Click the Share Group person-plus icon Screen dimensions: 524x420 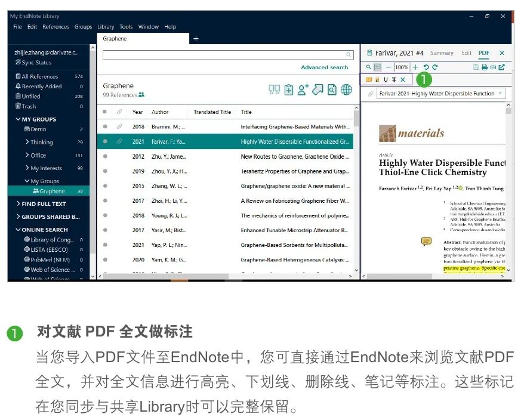[303, 89]
